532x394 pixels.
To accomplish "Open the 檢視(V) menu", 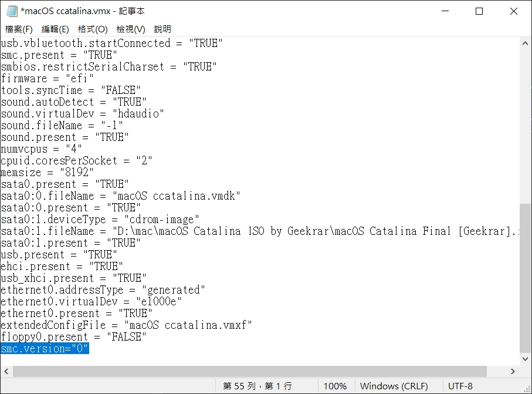I will click(x=130, y=29).
